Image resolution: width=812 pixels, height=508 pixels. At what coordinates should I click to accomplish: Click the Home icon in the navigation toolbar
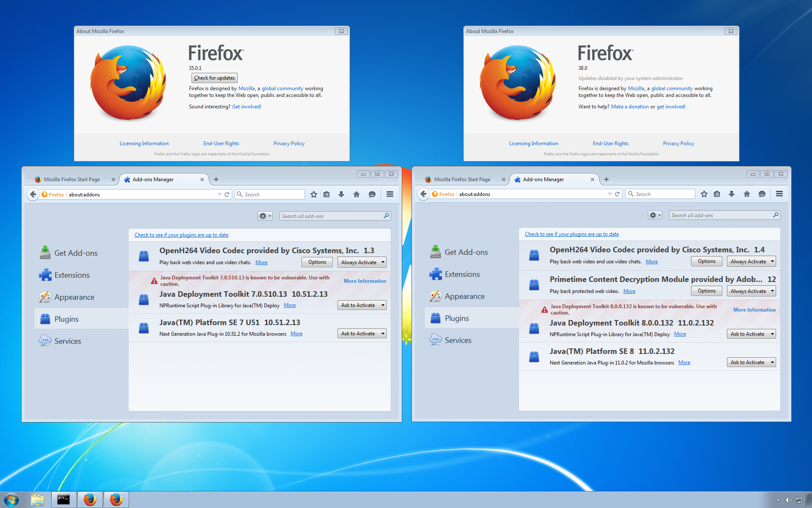pos(357,194)
